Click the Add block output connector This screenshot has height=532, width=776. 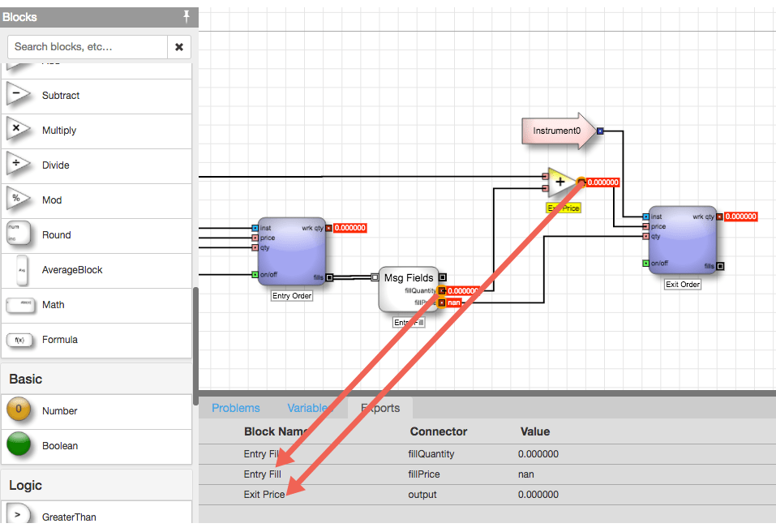point(581,182)
